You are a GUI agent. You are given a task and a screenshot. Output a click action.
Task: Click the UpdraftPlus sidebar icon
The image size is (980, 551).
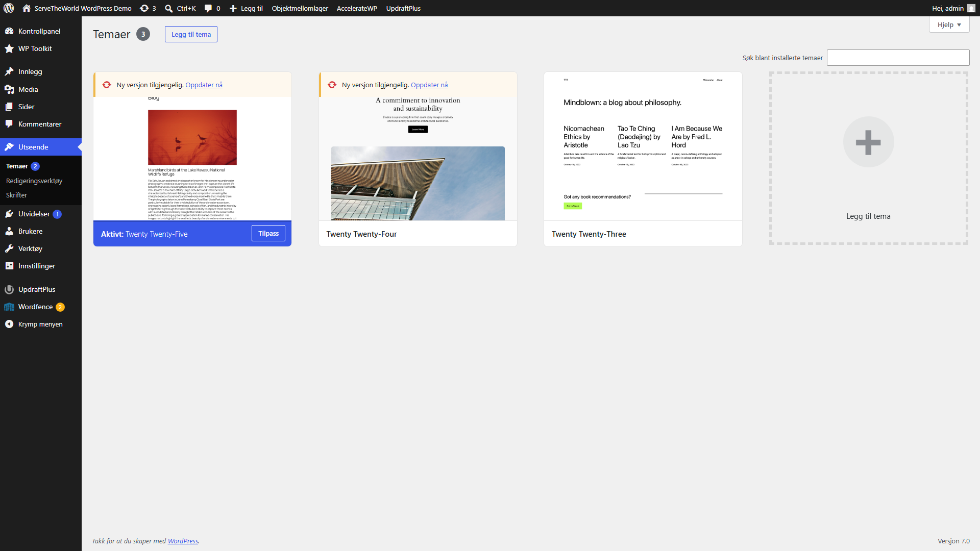pos(9,289)
